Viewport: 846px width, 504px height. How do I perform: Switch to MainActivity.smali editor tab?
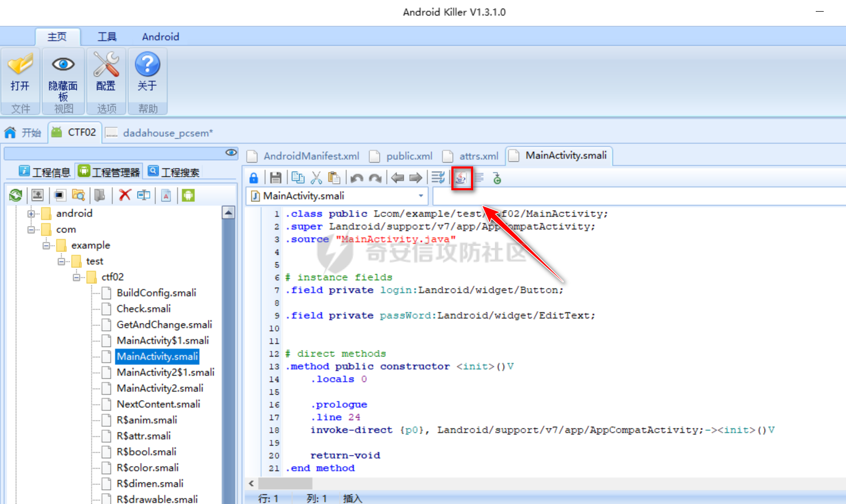[559, 155]
